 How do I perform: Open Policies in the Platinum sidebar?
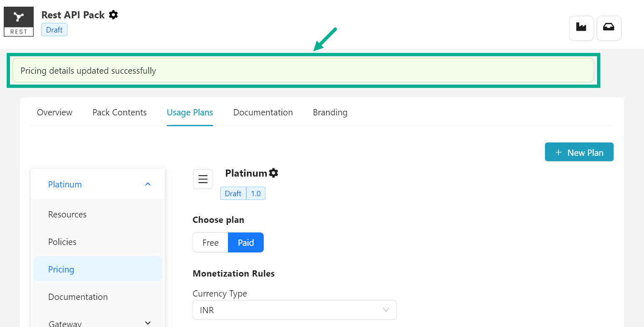62,242
